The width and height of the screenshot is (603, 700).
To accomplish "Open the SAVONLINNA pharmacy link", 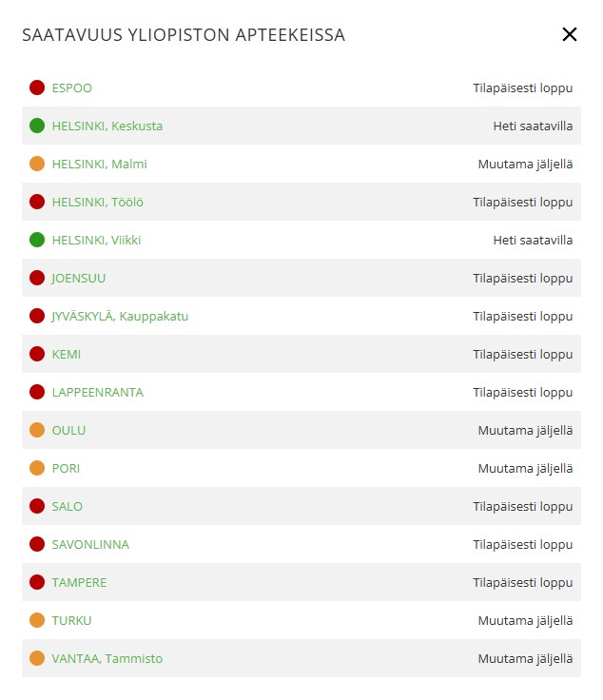I will (x=90, y=545).
